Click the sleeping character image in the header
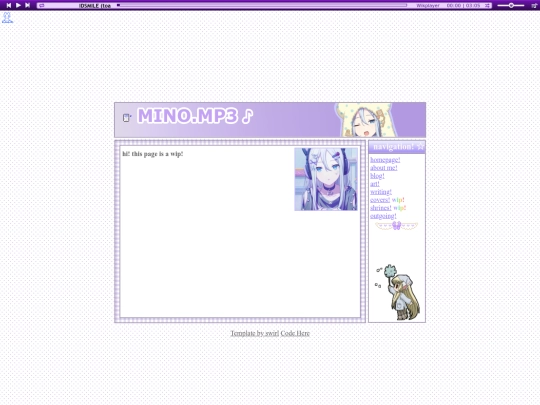 pyautogui.click(x=366, y=120)
